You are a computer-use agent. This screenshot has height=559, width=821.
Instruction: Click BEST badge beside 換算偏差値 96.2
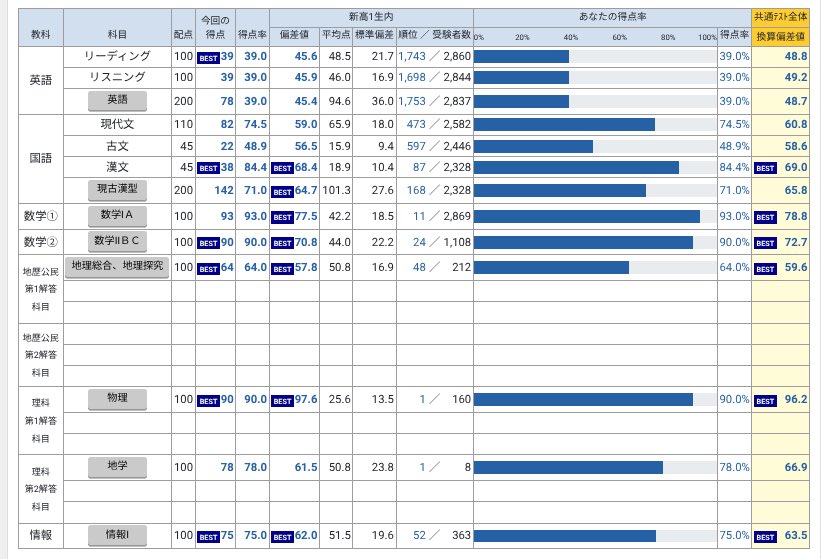click(765, 401)
